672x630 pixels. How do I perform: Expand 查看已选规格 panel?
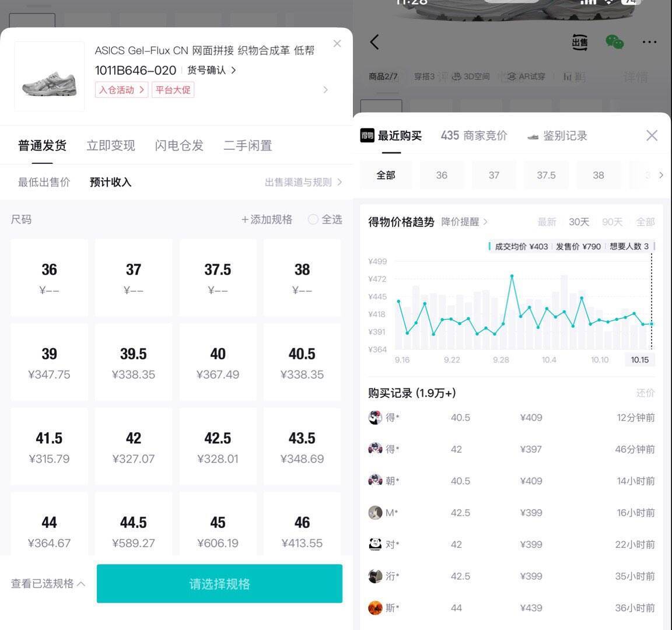click(48, 583)
